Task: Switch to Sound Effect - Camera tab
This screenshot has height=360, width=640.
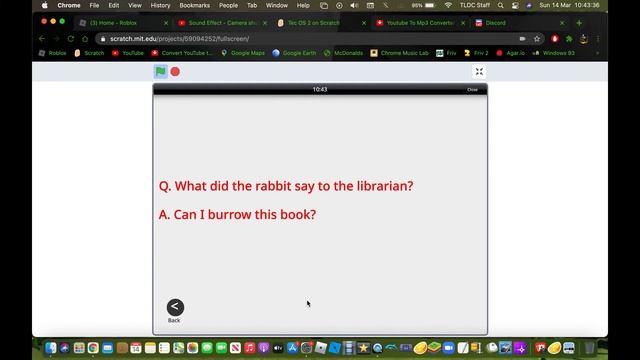Action: coord(222,23)
